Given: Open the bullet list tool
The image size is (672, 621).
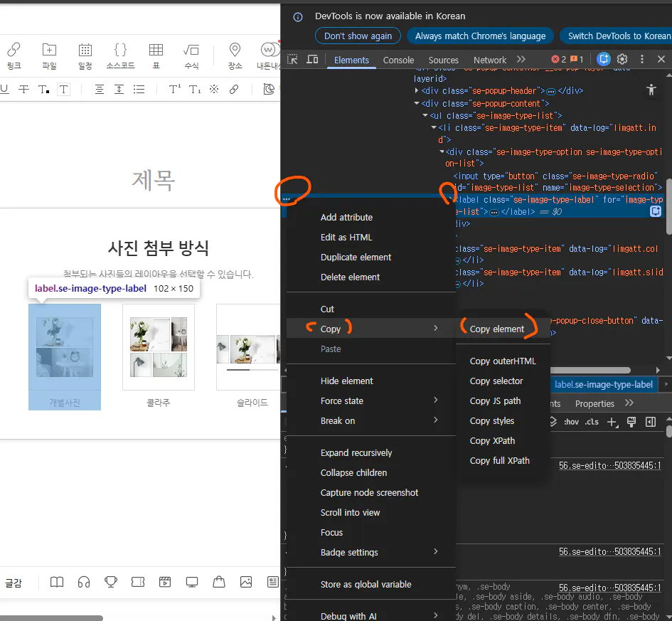Looking at the screenshot, I should click(x=139, y=89).
